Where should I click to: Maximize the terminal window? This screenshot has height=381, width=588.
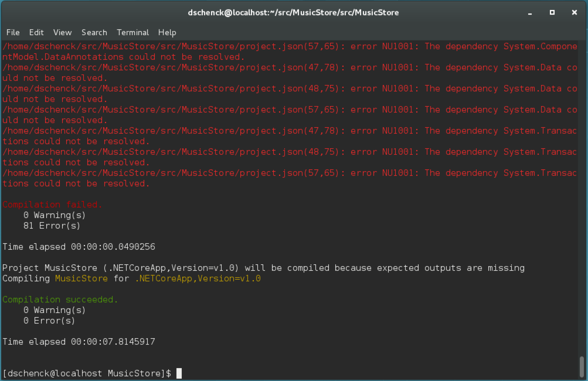pyautogui.click(x=552, y=12)
